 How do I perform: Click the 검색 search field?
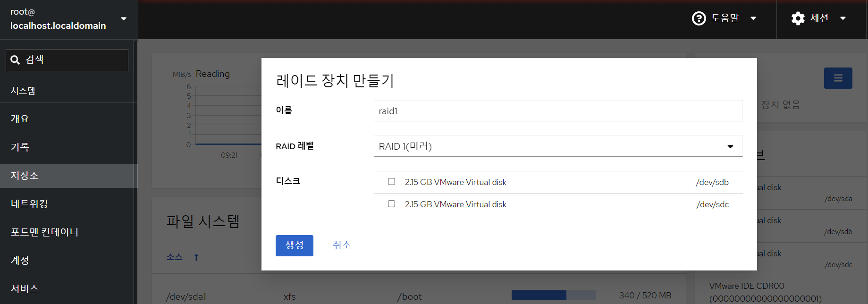(x=67, y=60)
